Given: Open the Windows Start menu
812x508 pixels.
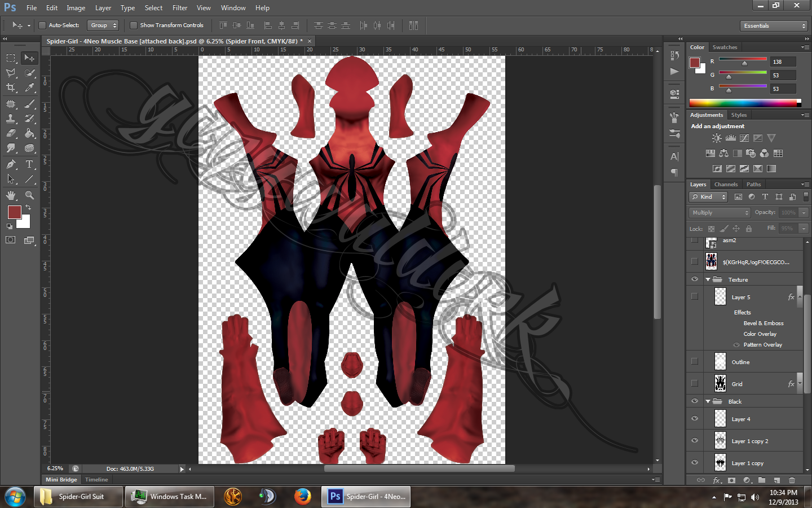Looking at the screenshot, I should tap(15, 497).
